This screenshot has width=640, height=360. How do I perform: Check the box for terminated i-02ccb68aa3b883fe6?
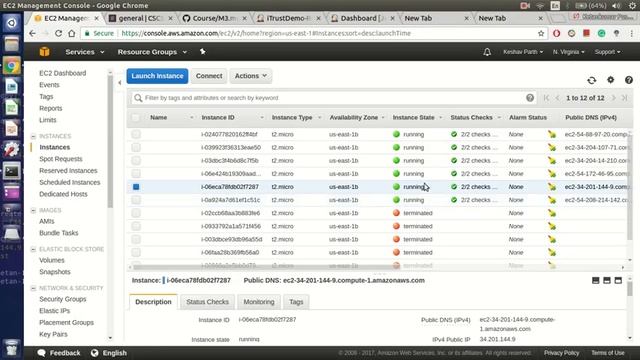pos(136,213)
